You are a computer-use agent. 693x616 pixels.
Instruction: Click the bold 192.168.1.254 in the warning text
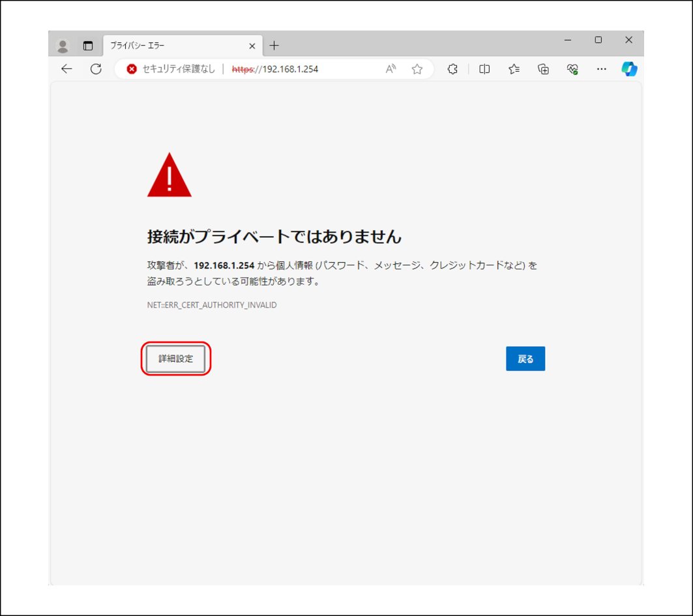pos(224,265)
